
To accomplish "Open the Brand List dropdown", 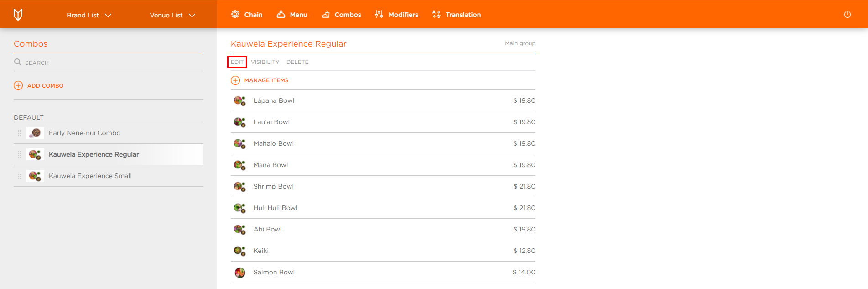I will click(89, 15).
